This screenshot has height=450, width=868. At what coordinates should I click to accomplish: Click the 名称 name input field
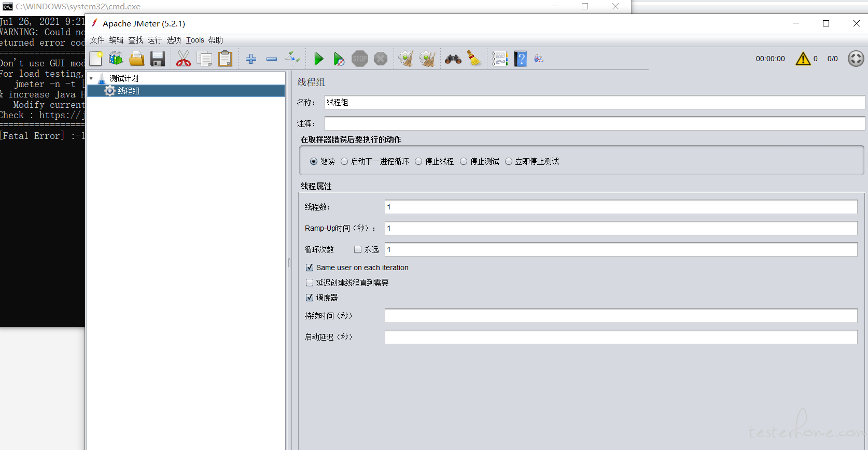tap(594, 102)
